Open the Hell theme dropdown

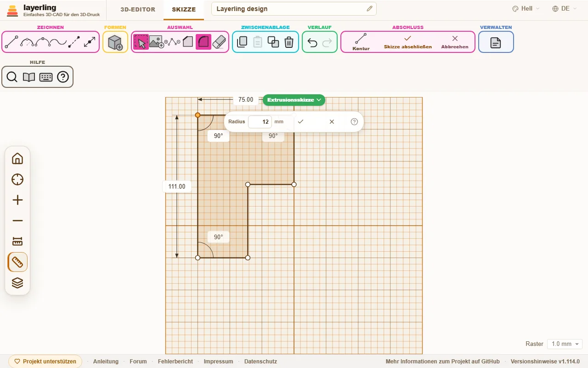coord(526,9)
